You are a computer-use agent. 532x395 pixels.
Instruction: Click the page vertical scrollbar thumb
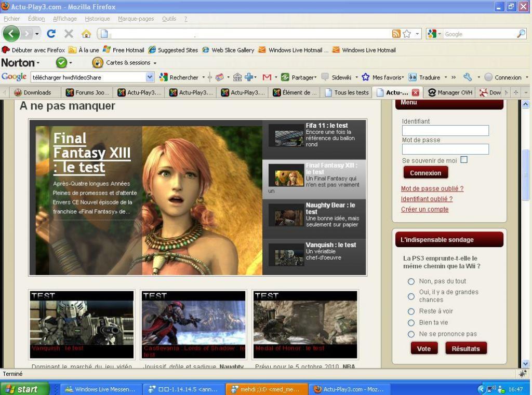coord(526,174)
